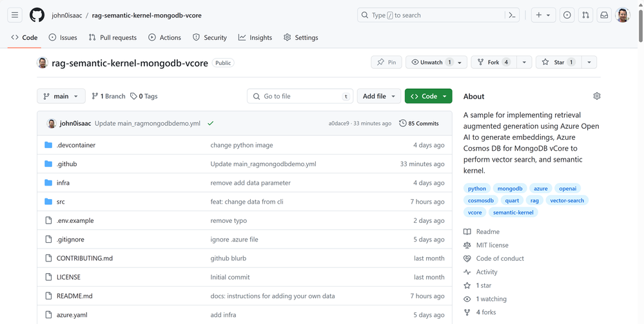This screenshot has width=644, height=324.
Task: Open the green Code dropdown
Action: tap(429, 96)
